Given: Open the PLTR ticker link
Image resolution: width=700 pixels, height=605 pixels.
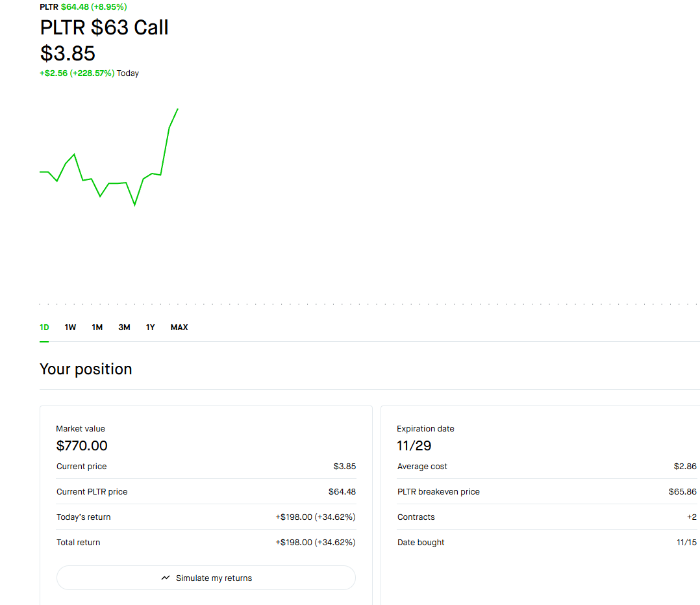Looking at the screenshot, I should tap(48, 6).
